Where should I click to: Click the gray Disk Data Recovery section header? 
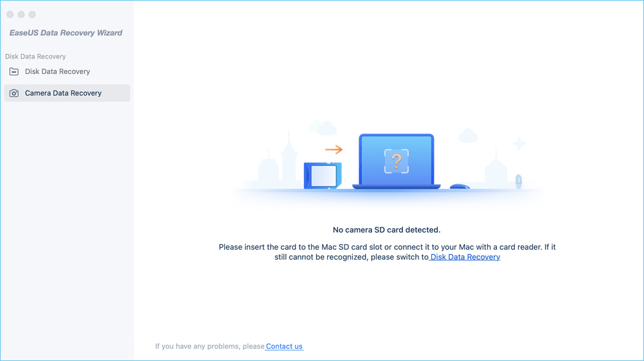[x=35, y=57]
